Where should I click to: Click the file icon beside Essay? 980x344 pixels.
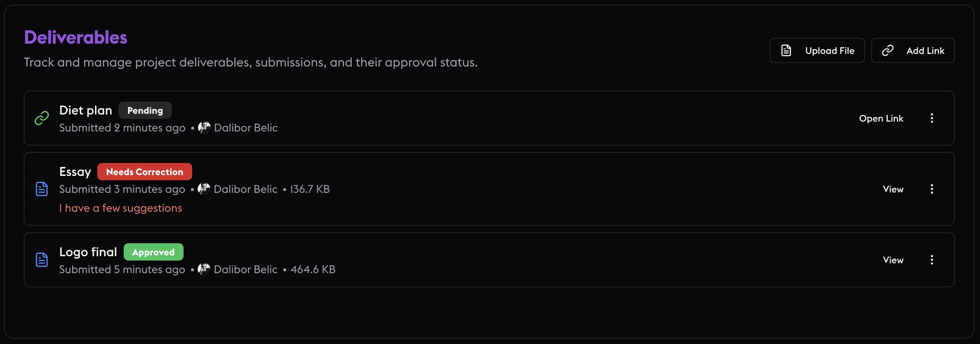click(42, 189)
